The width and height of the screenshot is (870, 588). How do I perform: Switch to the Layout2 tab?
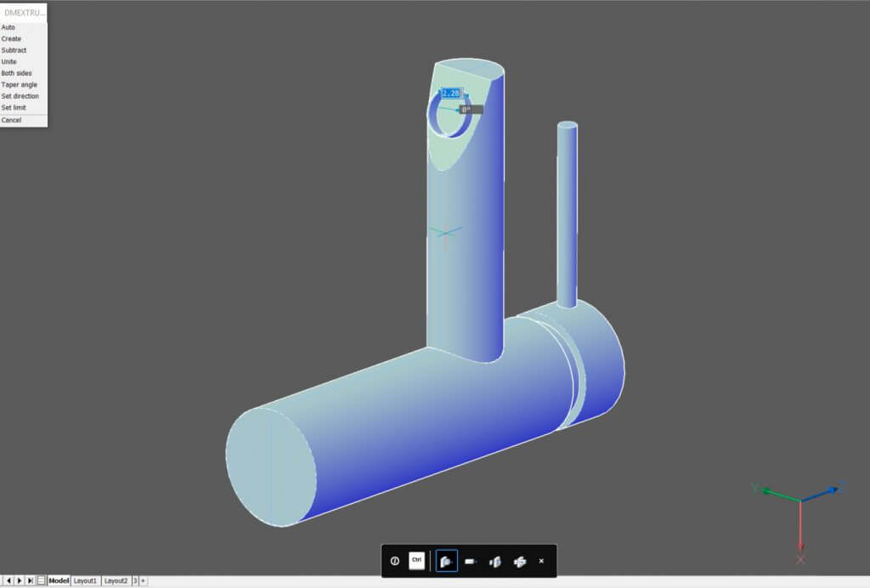116,580
